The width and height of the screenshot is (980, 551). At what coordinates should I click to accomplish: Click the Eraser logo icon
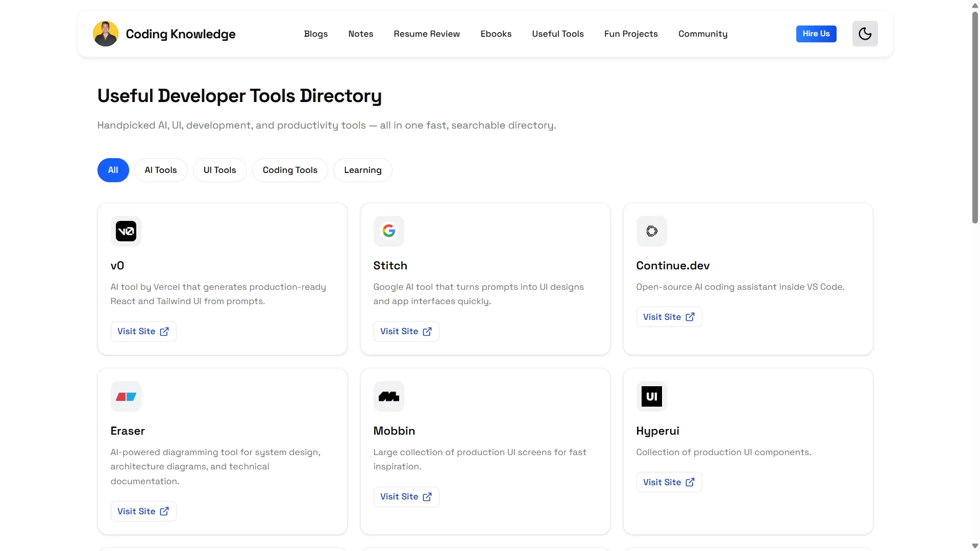tap(126, 396)
